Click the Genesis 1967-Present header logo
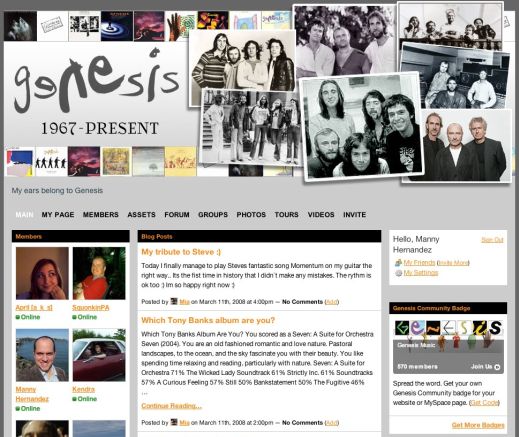Image resolution: width=519 pixels, height=437 pixels. 97,93
